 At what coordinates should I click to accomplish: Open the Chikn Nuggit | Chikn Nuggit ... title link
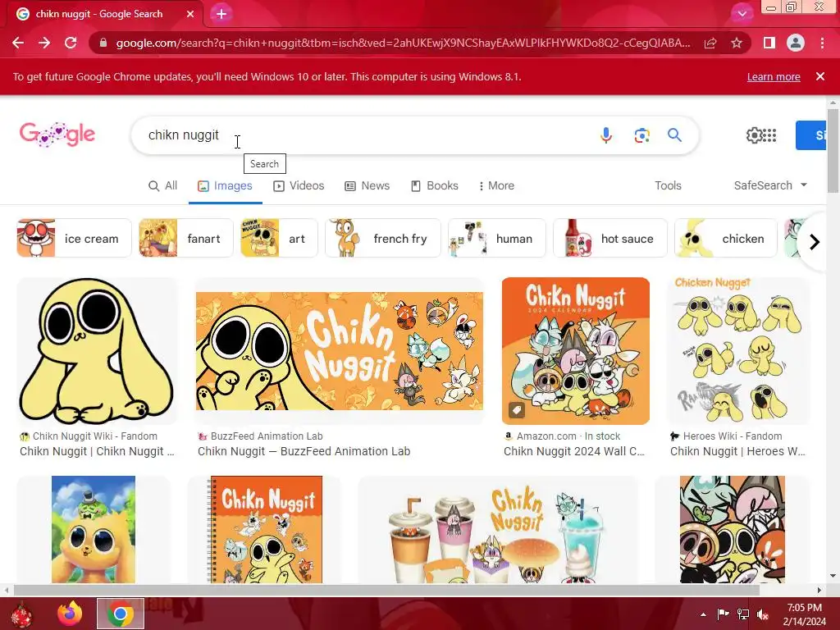coord(97,452)
